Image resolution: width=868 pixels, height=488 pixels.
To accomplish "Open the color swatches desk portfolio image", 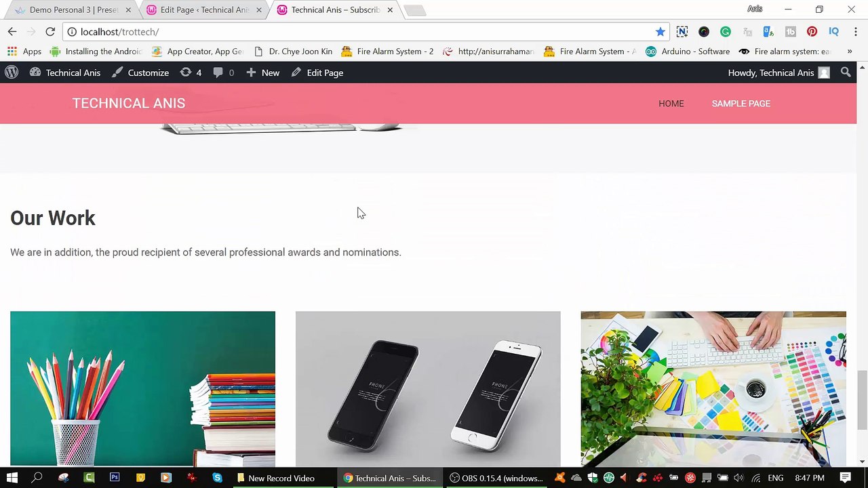I will [713, 389].
